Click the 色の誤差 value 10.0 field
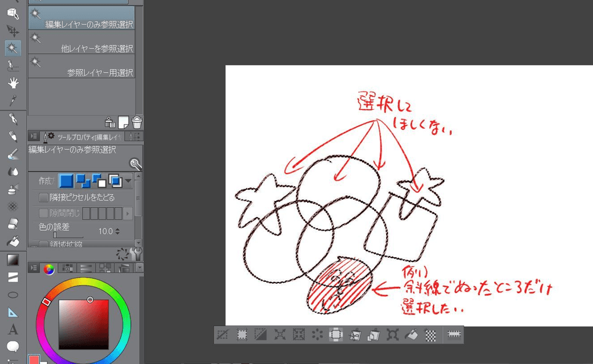This screenshot has width=593, height=364. [106, 231]
